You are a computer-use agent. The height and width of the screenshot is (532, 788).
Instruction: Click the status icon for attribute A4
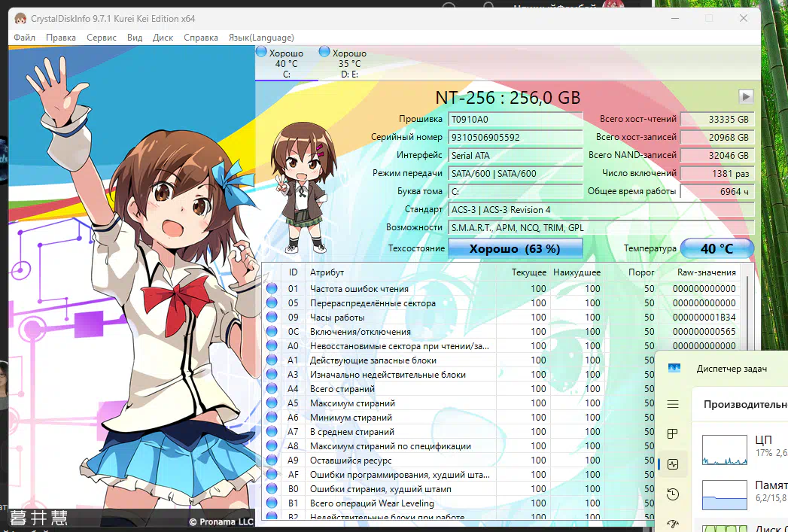click(272, 388)
